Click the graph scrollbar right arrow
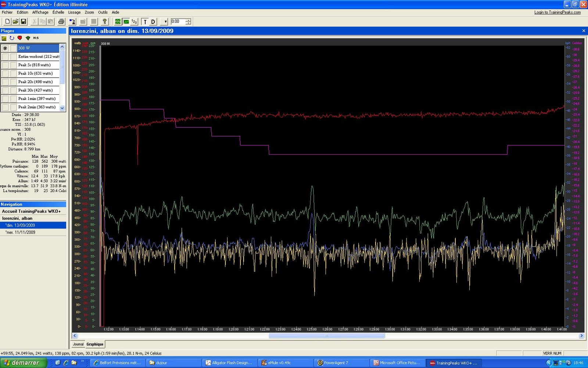This screenshot has width=588, height=368. click(581, 336)
